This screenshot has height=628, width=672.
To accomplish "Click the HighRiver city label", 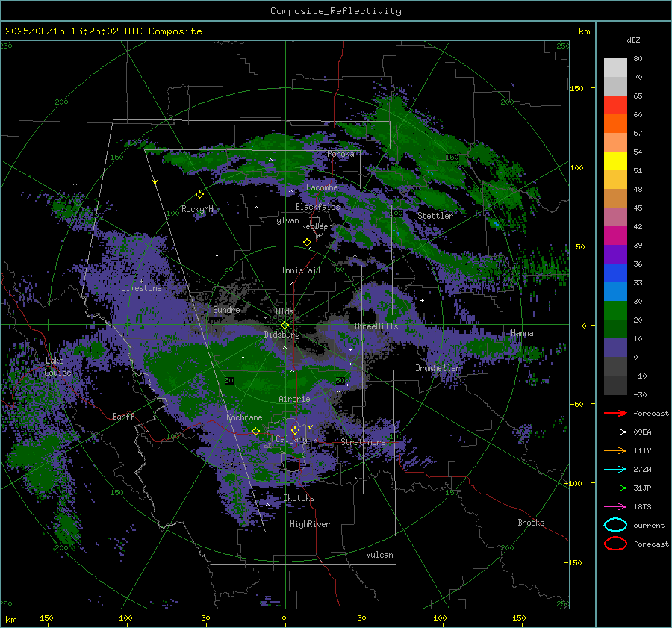I will tap(310, 524).
